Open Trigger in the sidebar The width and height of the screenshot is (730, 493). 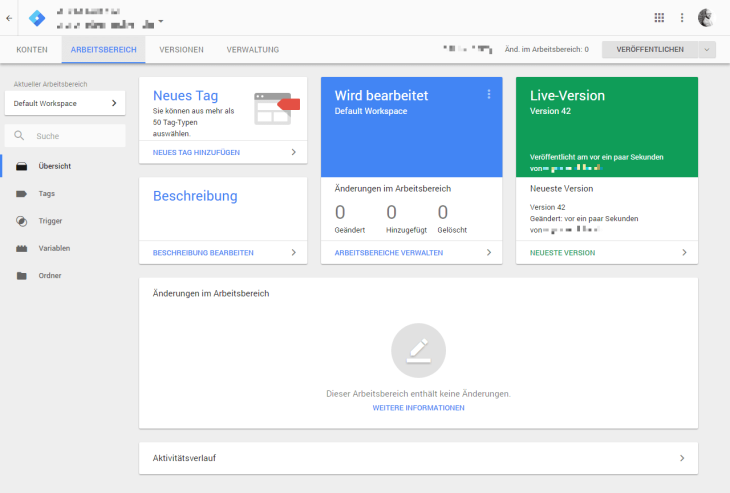coord(62,221)
